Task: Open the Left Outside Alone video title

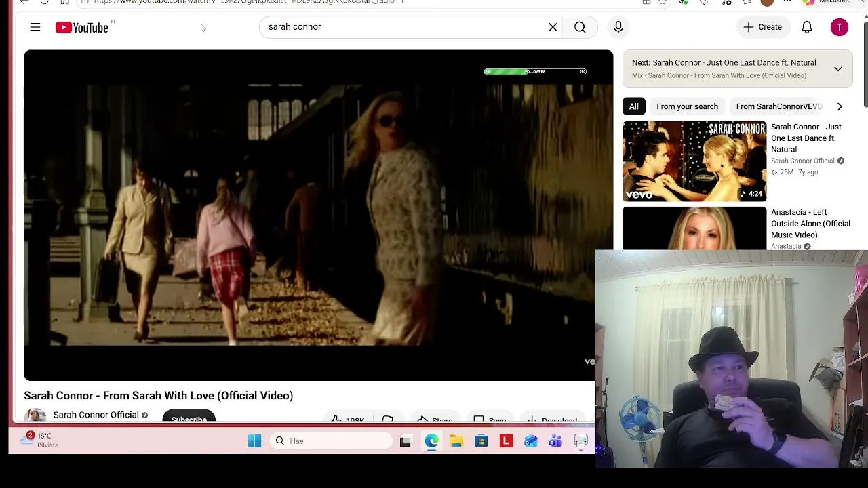Action: pos(810,224)
